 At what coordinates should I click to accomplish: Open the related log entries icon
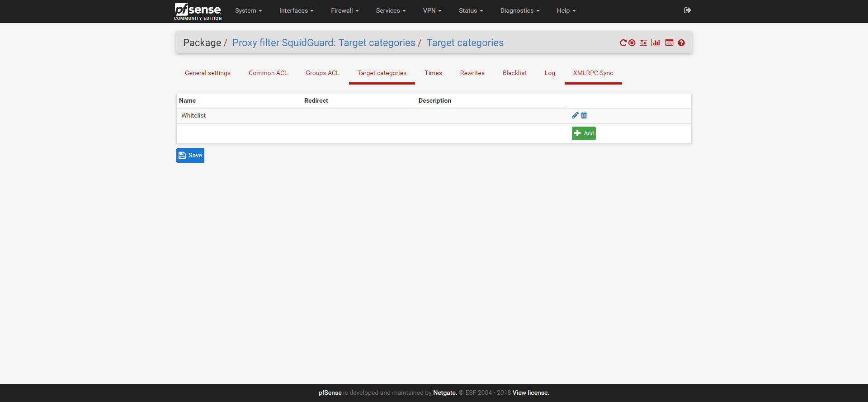(669, 43)
